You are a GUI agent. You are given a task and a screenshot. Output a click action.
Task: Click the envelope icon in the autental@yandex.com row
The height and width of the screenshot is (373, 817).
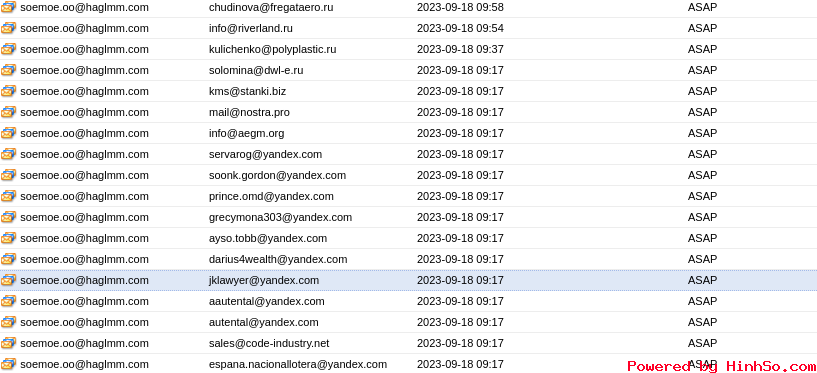pyautogui.click(x=8, y=322)
